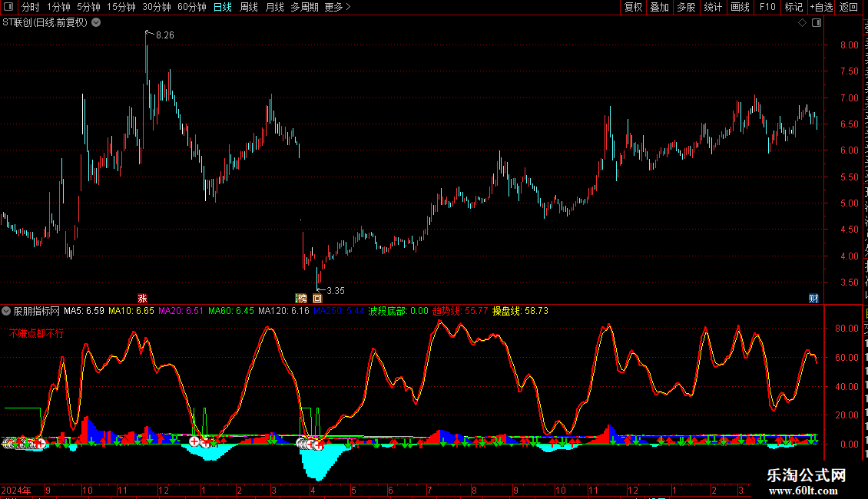Expand the 更多 periods menu
Viewport: 868px width, 499px height.
point(338,7)
